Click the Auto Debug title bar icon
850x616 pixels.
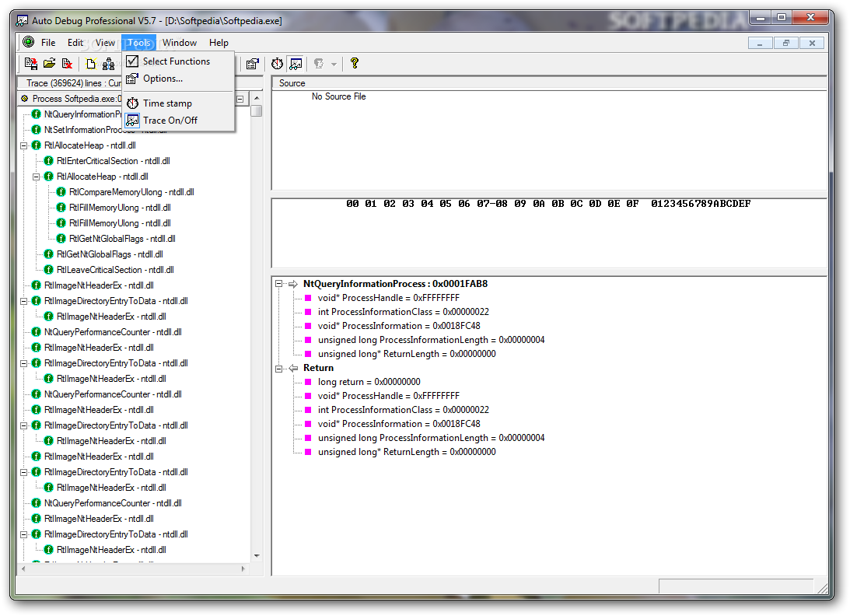point(22,20)
